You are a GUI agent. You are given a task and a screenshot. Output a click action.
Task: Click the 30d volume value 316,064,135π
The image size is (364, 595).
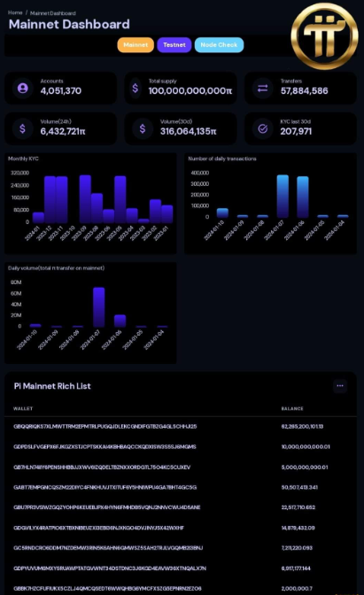pos(189,131)
